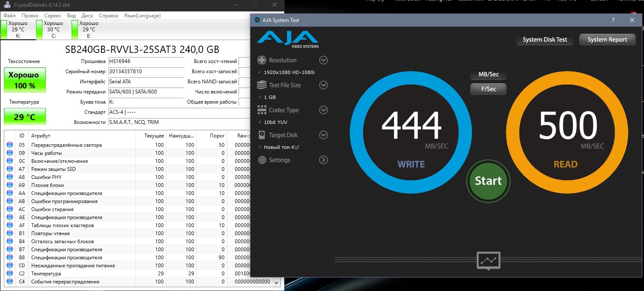Click the Resolution chip icon in AJA
Screen dimensions: 644x291
pyautogui.click(x=262, y=60)
